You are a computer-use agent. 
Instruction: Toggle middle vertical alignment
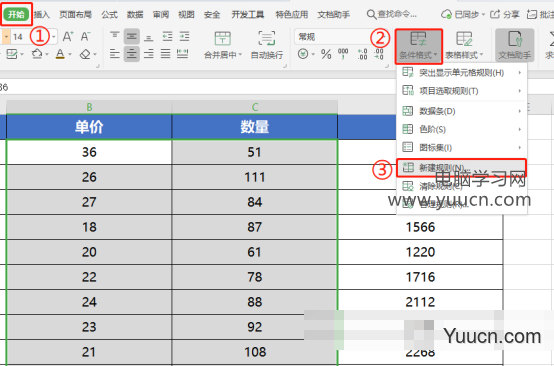click(131, 36)
